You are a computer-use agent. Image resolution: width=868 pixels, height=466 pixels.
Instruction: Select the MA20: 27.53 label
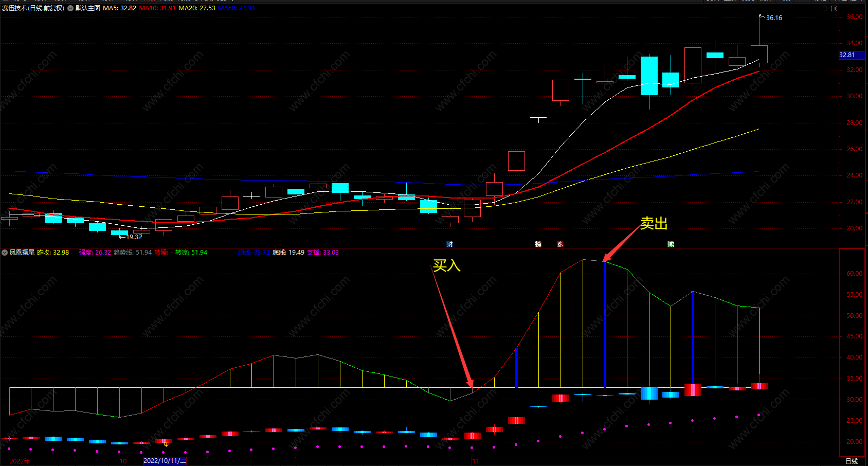coord(197,8)
